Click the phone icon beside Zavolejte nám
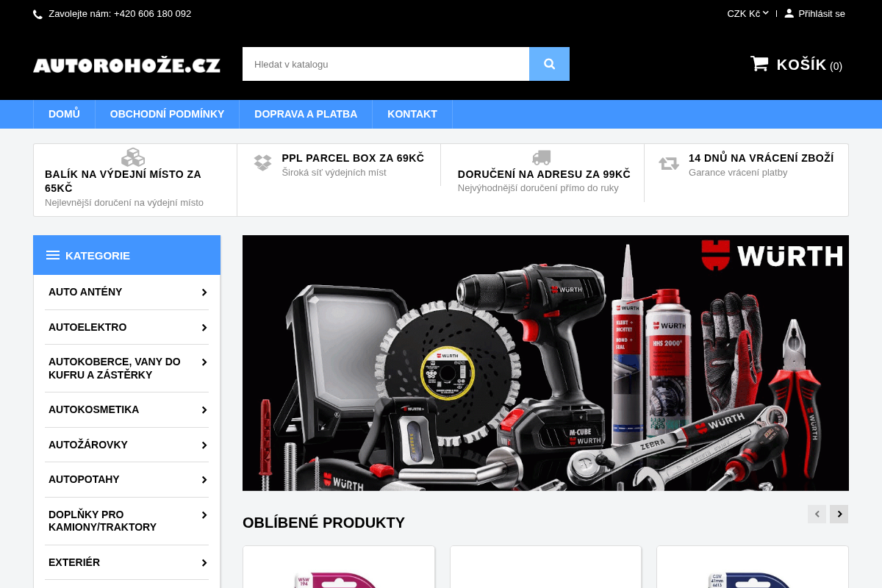The width and height of the screenshot is (882, 588). click(x=37, y=14)
